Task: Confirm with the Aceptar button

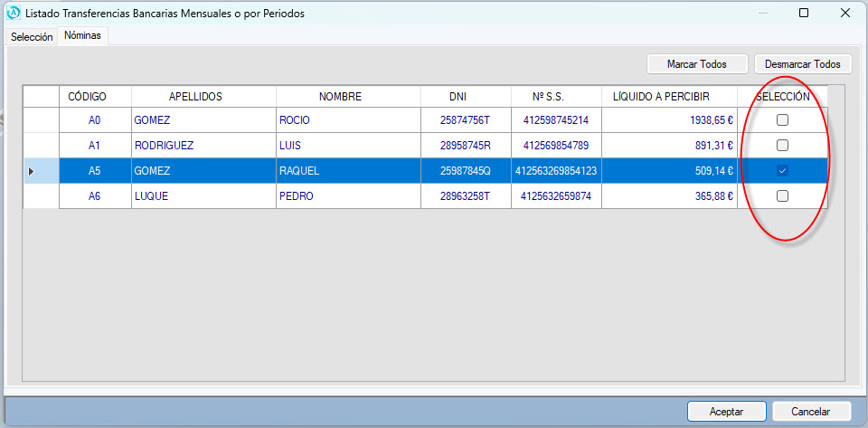Action: pos(726,412)
